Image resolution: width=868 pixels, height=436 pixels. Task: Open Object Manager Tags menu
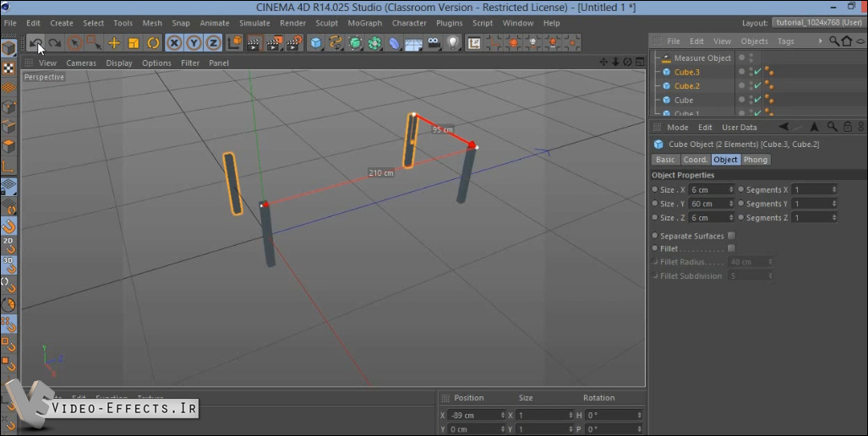(x=785, y=41)
